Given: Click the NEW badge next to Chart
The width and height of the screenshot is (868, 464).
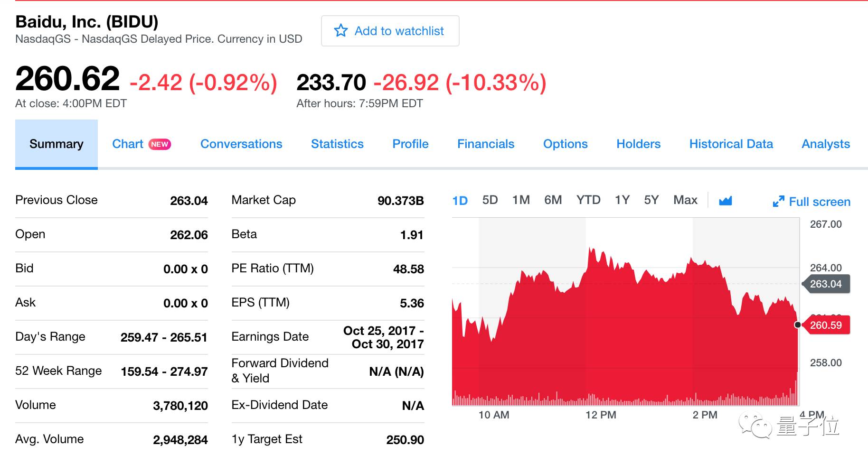Looking at the screenshot, I should (x=160, y=144).
